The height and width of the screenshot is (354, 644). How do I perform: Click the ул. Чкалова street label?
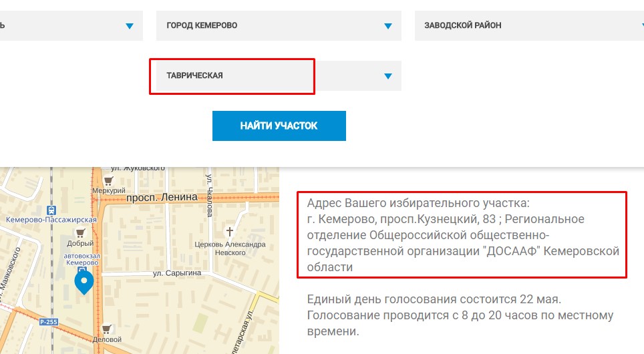click(210, 196)
